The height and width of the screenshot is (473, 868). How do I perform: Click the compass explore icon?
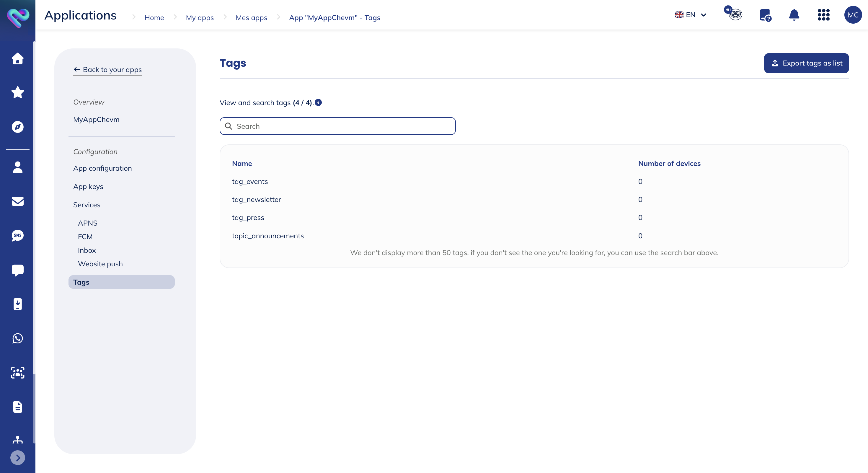click(x=17, y=127)
